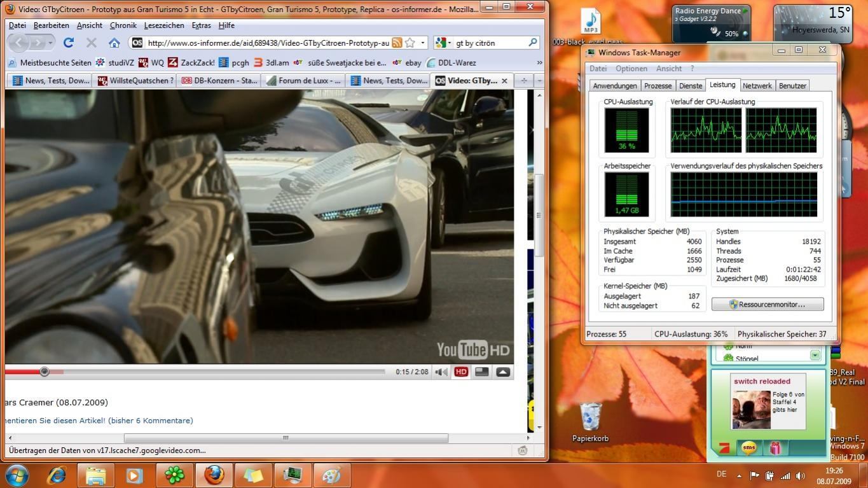Click the Firefox back arrow button
The height and width of the screenshot is (488, 868).
pos(19,43)
